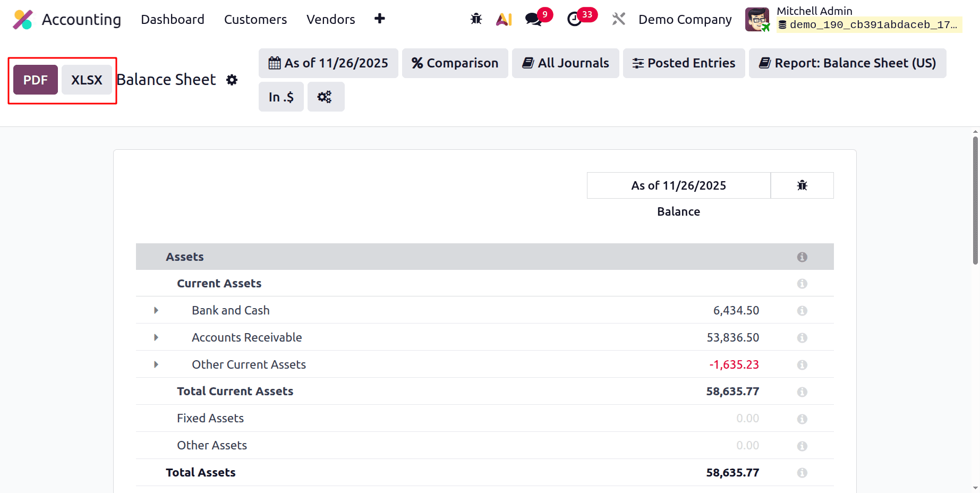The height and width of the screenshot is (493, 980).
Task: Open the As of 11/26/2025 date filter
Action: click(328, 63)
